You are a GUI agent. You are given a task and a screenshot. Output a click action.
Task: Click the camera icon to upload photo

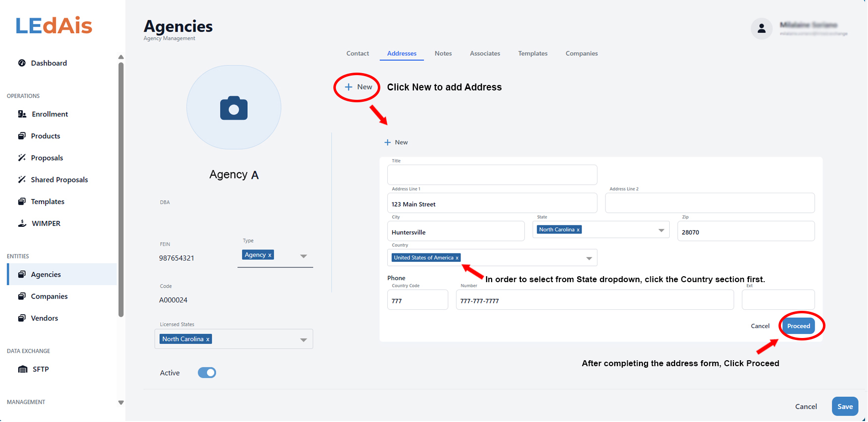[234, 108]
